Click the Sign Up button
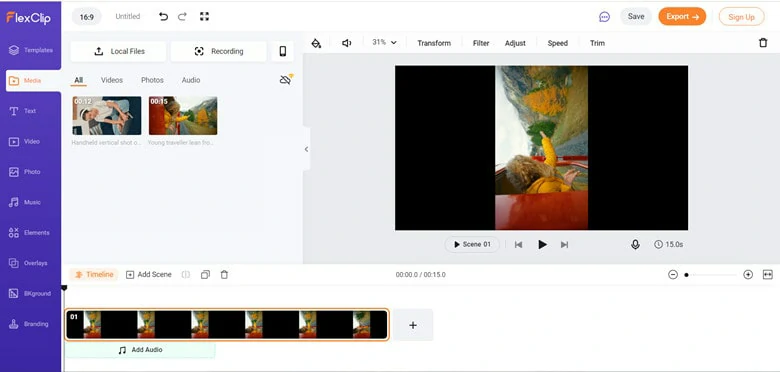 [x=741, y=17]
